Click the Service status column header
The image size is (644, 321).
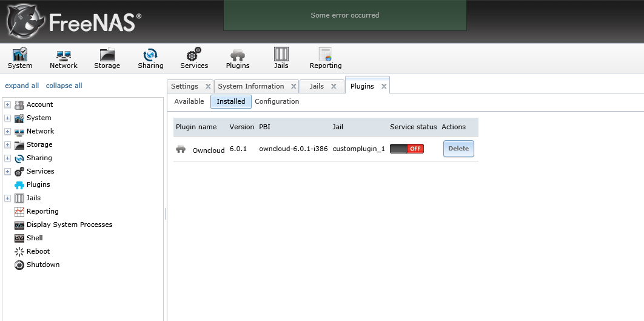413,127
